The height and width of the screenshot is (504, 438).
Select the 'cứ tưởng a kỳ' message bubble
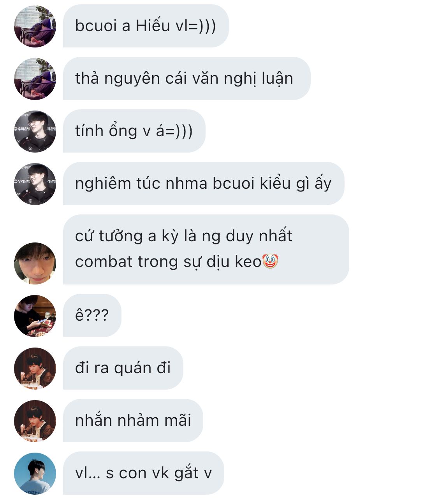(206, 249)
